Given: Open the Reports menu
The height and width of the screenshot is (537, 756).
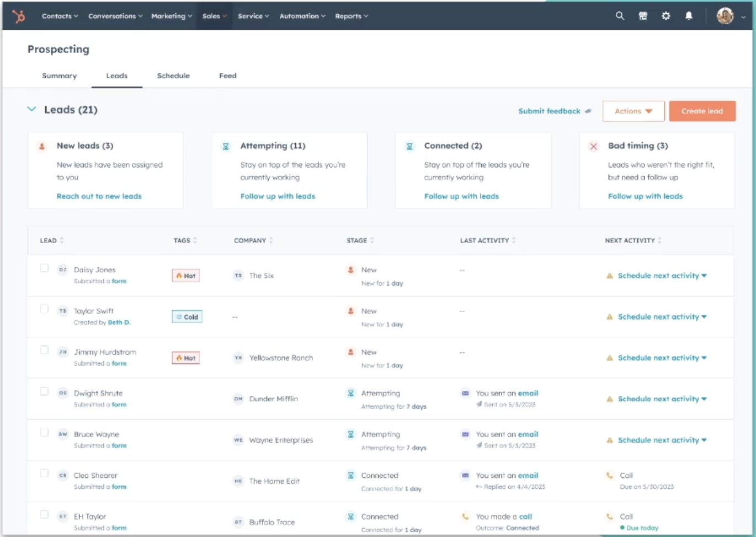Looking at the screenshot, I should (x=351, y=16).
